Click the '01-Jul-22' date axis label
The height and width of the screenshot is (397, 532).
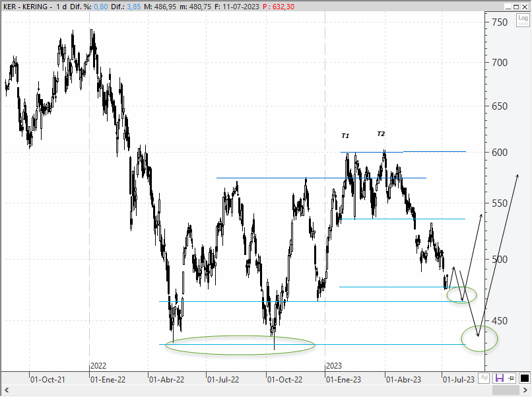[223, 379]
